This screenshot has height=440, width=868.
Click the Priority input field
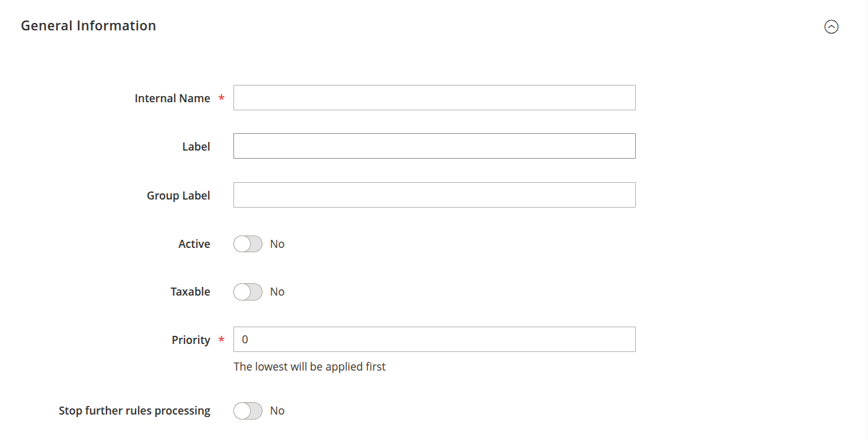click(x=434, y=340)
